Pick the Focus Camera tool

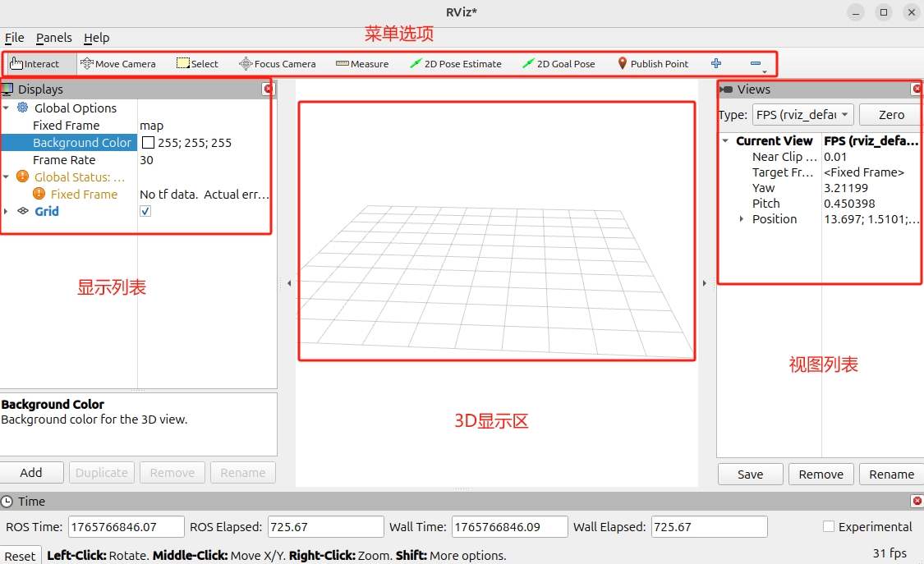pos(277,64)
